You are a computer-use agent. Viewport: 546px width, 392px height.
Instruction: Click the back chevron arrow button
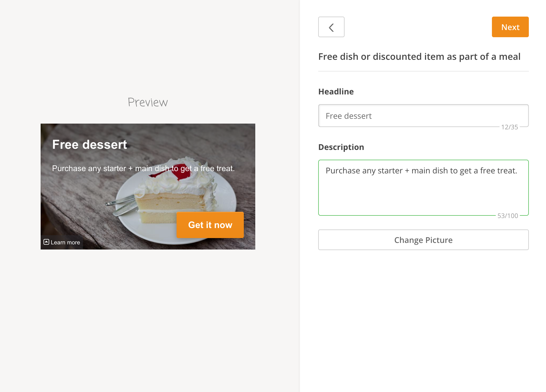point(331,27)
